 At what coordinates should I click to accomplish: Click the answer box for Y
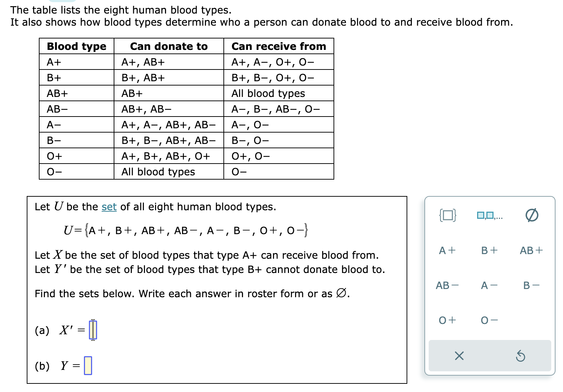[88, 365]
